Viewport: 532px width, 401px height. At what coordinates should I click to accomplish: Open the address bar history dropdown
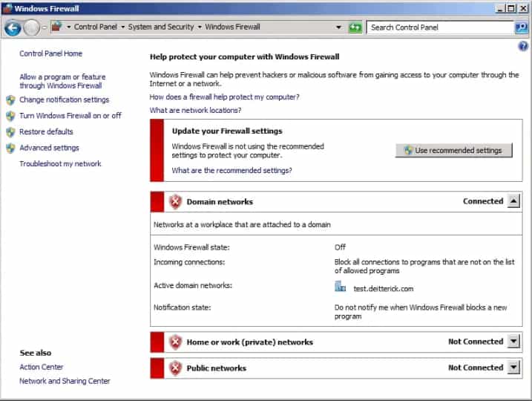pyautogui.click(x=338, y=27)
